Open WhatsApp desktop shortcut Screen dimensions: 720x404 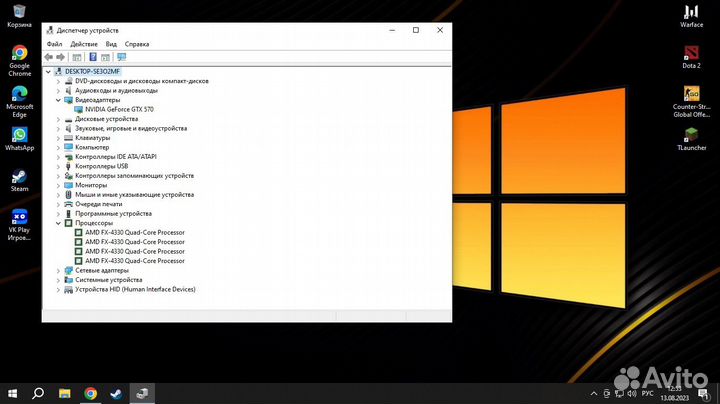pyautogui.click(x=19, y=139)
